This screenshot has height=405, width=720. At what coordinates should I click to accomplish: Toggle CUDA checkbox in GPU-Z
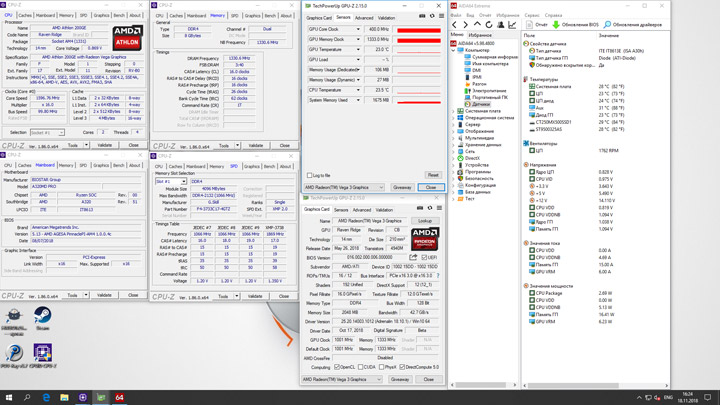pos(360,367)
